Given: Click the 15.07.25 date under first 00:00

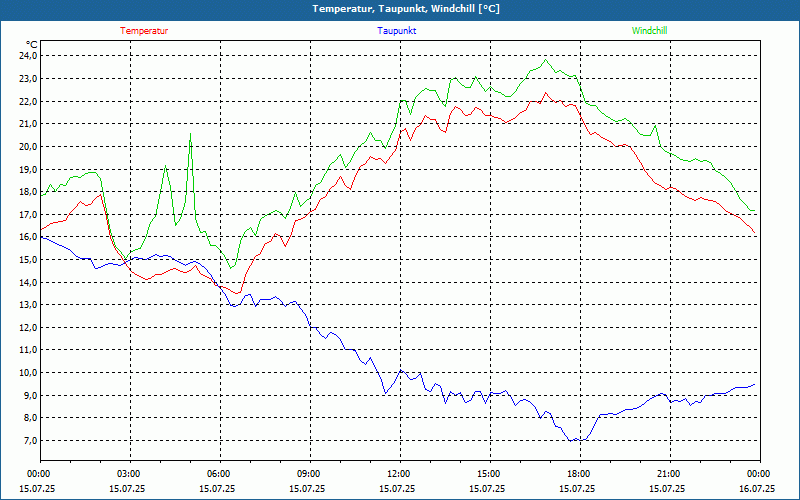Looking at the screenshot, I should [37, 488].
